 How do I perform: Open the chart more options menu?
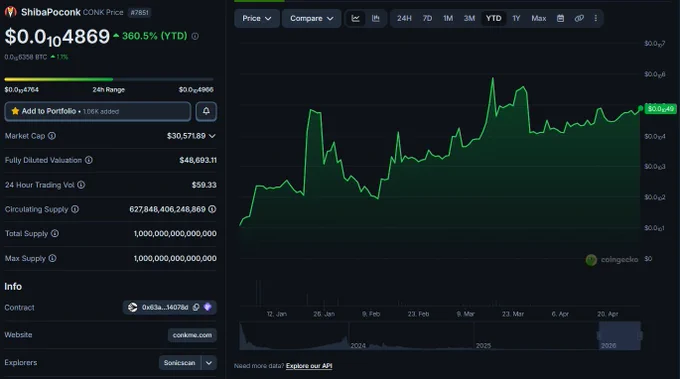coord(595,18)
